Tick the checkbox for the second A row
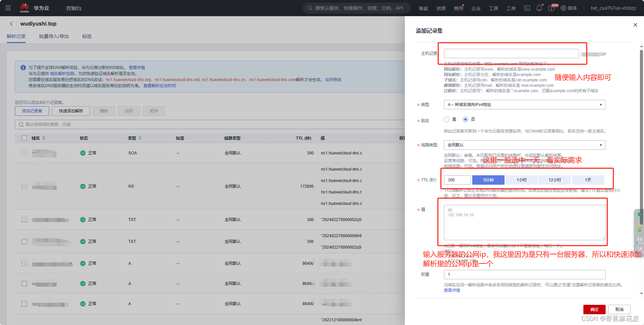Viewport: 644px width, 325px height. coord(24,284)
